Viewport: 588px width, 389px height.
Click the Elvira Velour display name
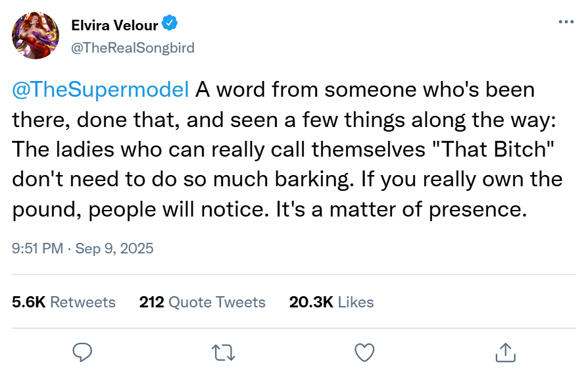pyautogui.click(x=114, y=26)
